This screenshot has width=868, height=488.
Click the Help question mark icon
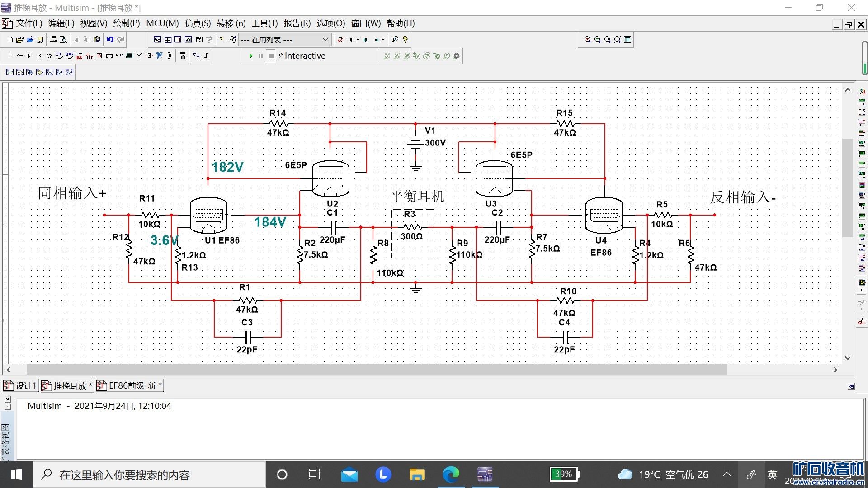pyautogui.click(x=405, y=40)
